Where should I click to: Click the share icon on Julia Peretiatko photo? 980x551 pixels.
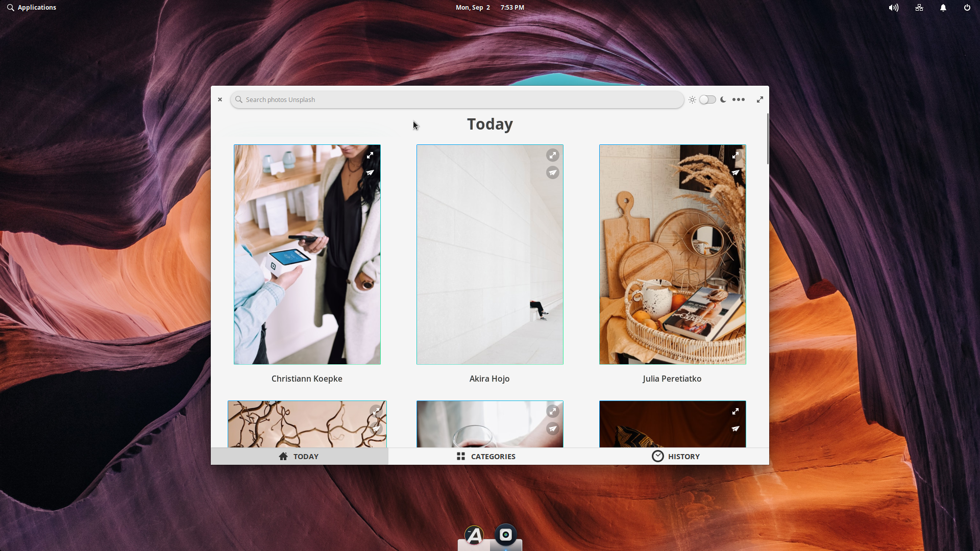(x=735, y=172)
